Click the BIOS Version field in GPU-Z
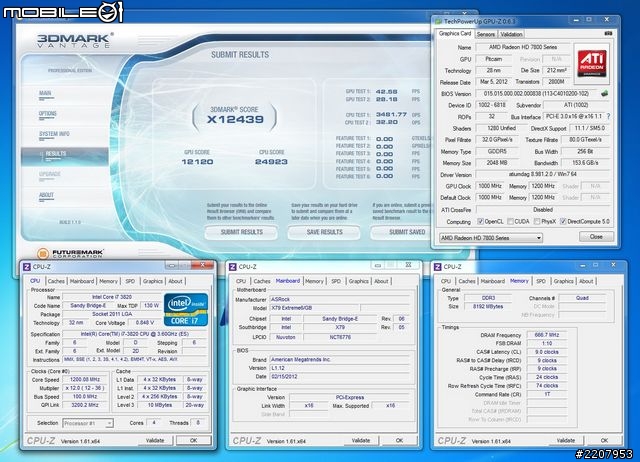 pyautogui.click(x=536, y=93)
